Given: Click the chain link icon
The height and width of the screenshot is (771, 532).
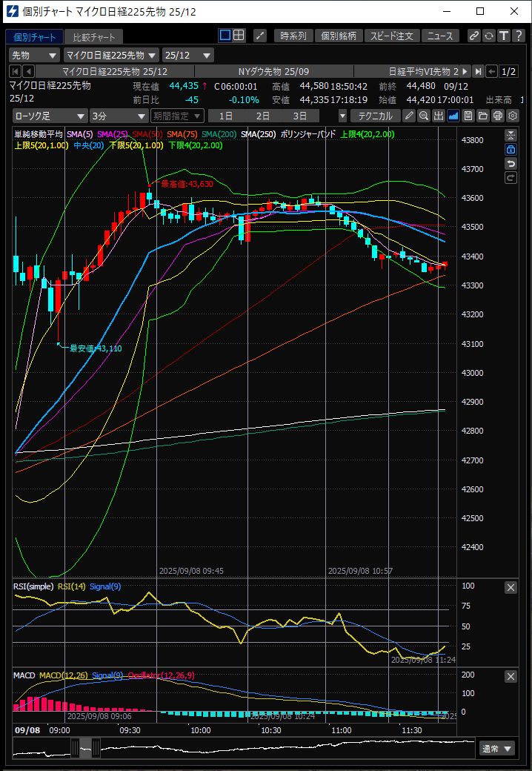Looking at the screenshot, I should [x=474, y=36].
